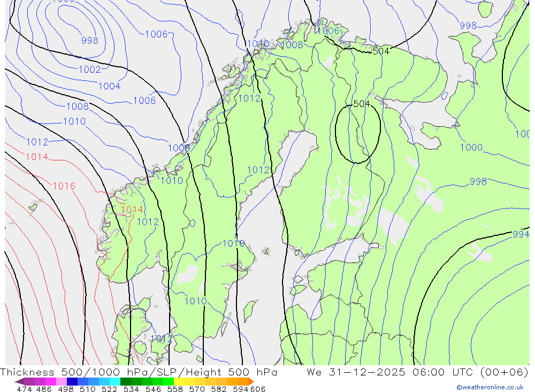Click the purple left arrow of legend
The image size is (535, 392).
19,381
